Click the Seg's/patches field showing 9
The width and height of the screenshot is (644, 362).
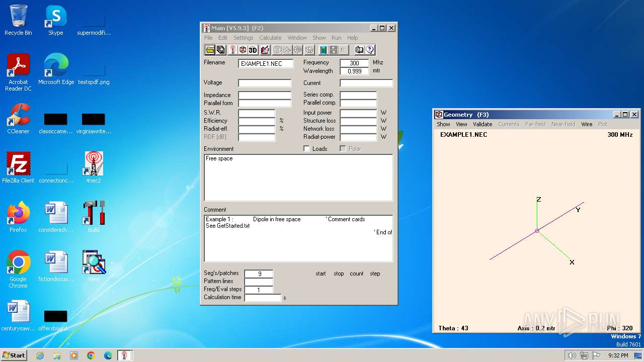tap(259, 274)
